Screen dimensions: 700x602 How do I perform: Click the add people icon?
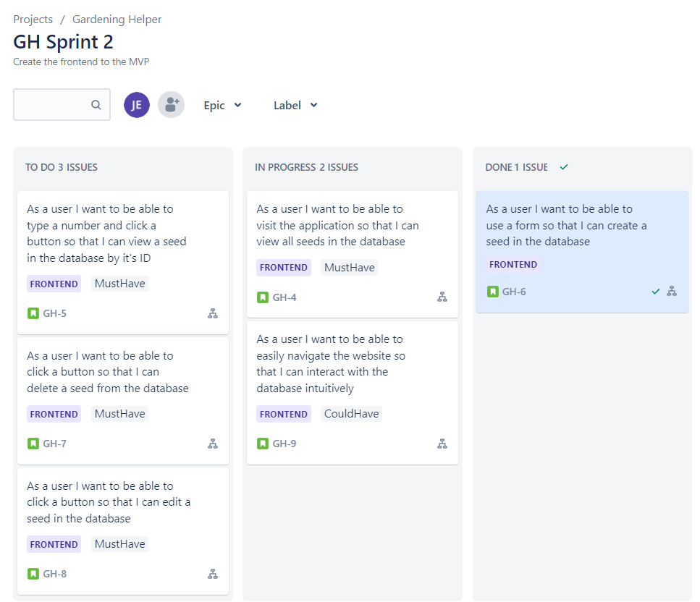(x=171, y=105)
